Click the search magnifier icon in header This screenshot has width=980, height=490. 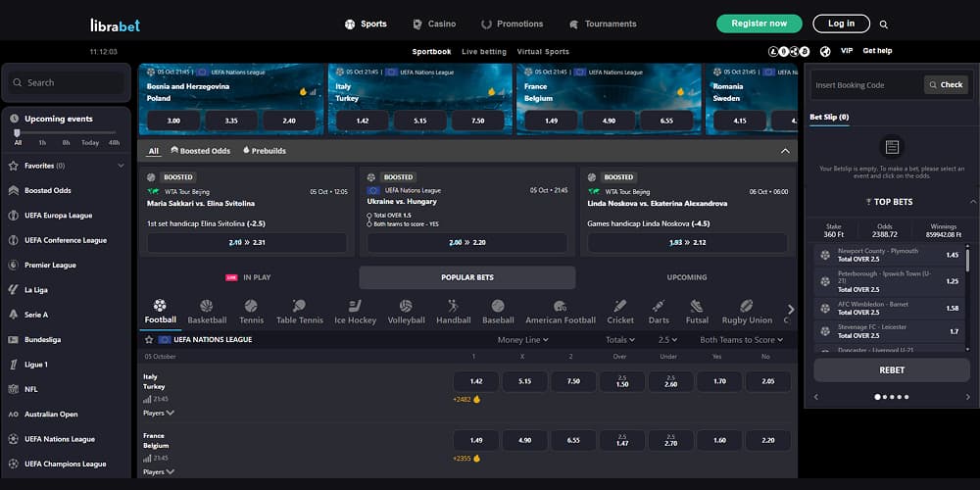pyautogui.click(x=884, y=24)
